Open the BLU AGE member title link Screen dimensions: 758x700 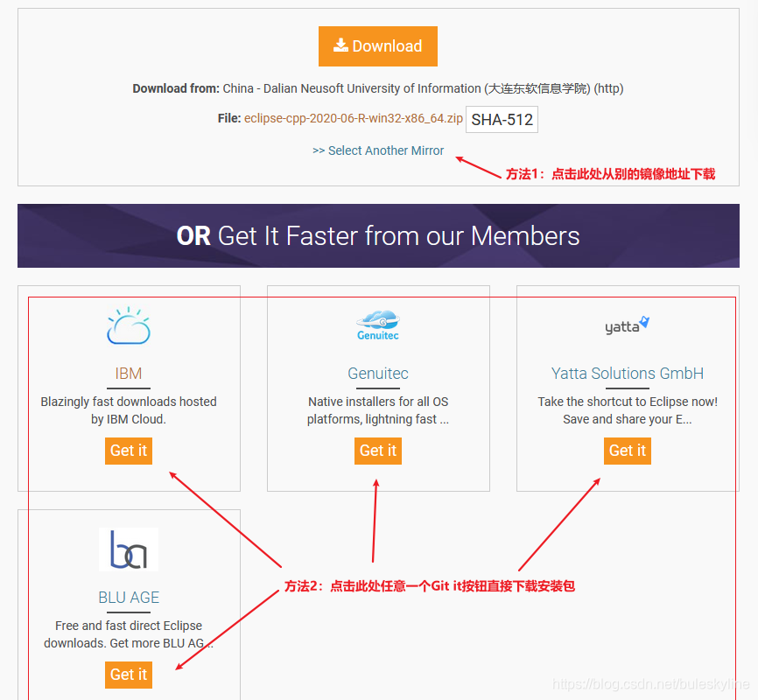tap(129, 598)
